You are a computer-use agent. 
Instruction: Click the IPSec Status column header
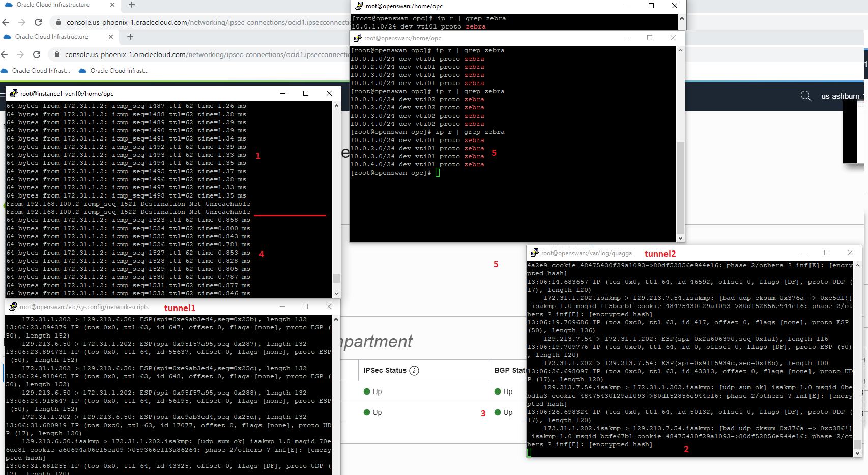385,371
